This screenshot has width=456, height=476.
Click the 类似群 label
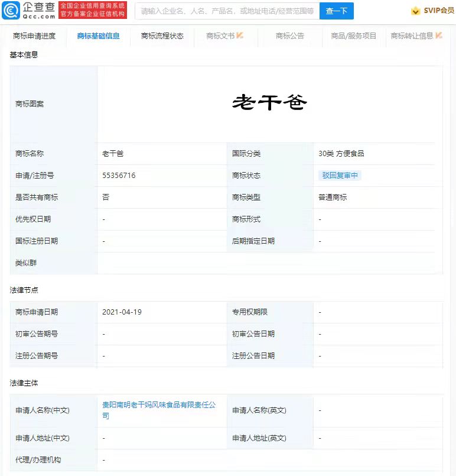point(26,263)
